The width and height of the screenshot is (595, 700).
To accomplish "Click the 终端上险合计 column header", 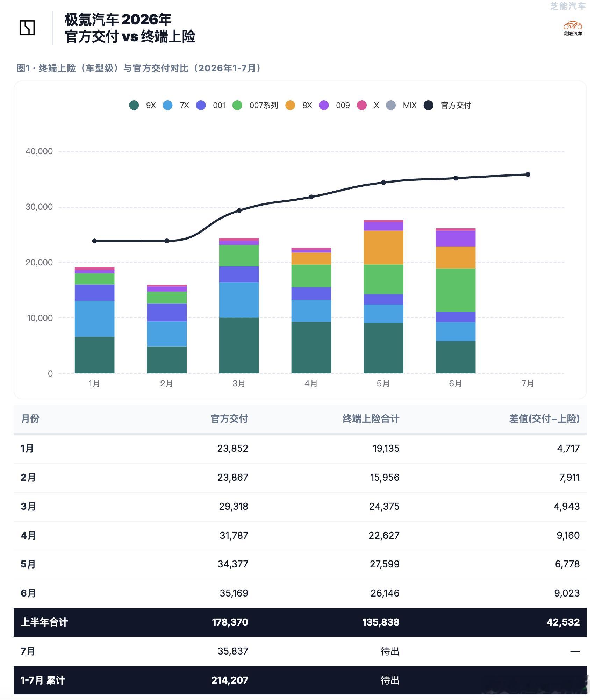I will pyautogui.click(x=371, y=419).
